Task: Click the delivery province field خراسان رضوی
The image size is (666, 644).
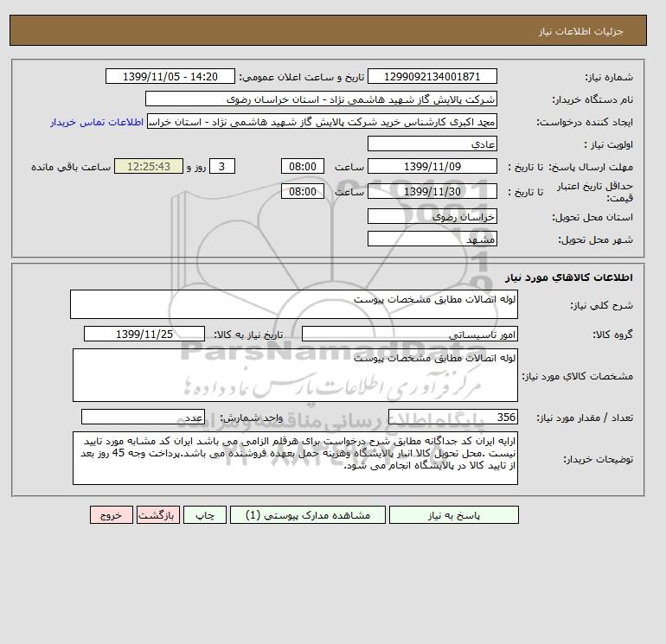Action: click(x=432, y=216)
